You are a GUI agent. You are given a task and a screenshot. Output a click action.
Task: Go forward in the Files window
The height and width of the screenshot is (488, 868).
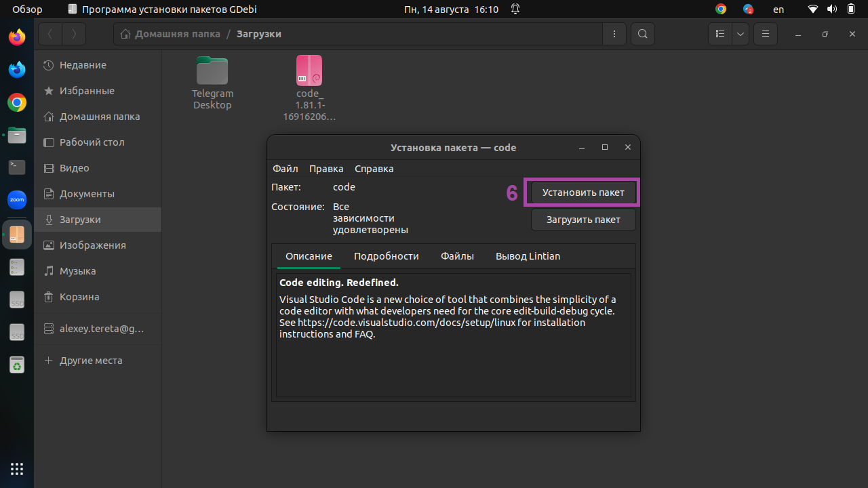point(74,34)
